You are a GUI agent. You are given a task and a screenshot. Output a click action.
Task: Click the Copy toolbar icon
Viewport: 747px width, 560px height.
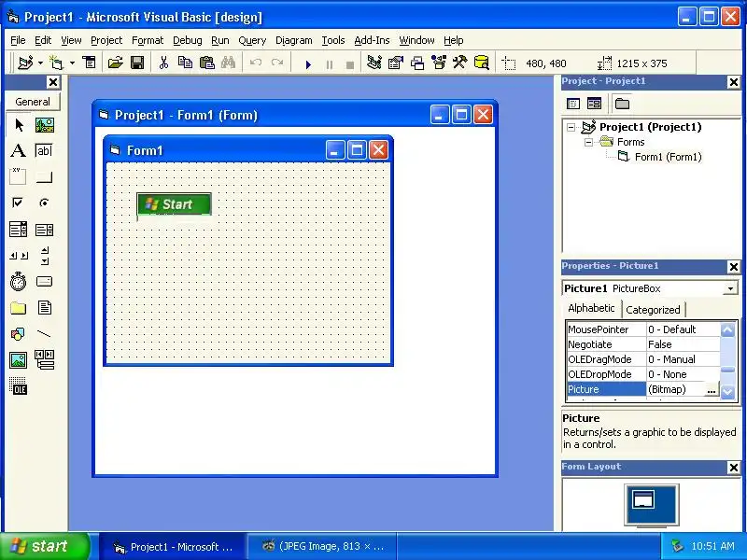(x=185, y=63)
